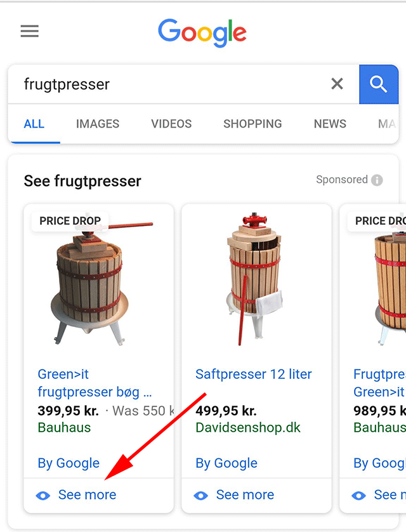This screenshot has height=532, width=406.
Task: Click eye icon under Davidsenshop.dk product
Action: [201, 496]
